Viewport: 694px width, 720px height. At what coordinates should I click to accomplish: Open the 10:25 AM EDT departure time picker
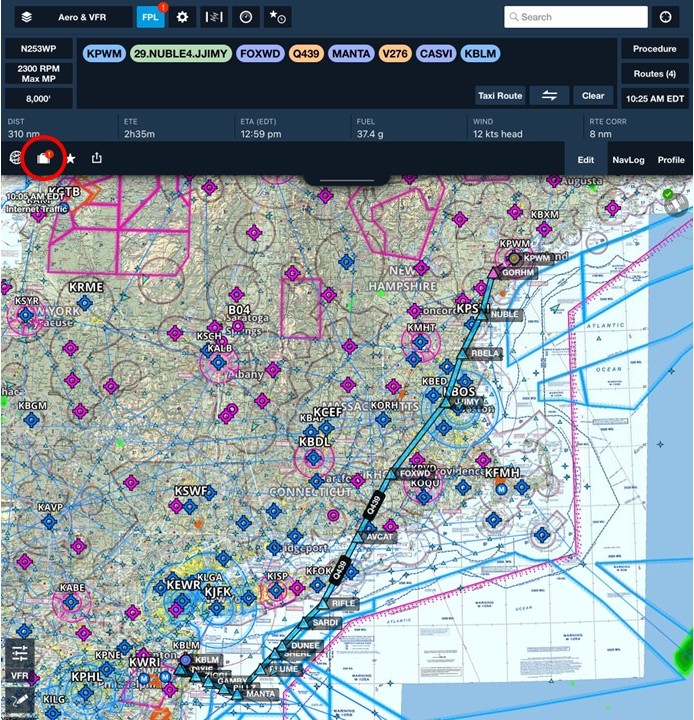pyautogui.click(x=655, y=98)
